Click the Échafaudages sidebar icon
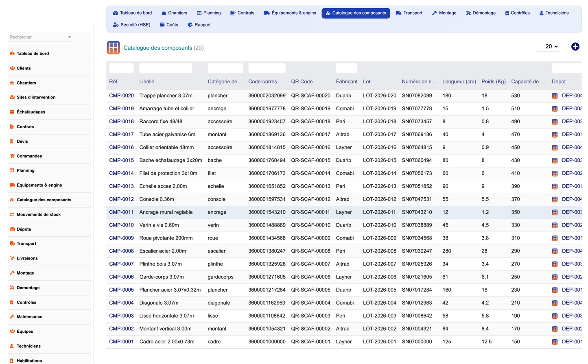Viewport: 588px width, 364px height. point(12,112)
